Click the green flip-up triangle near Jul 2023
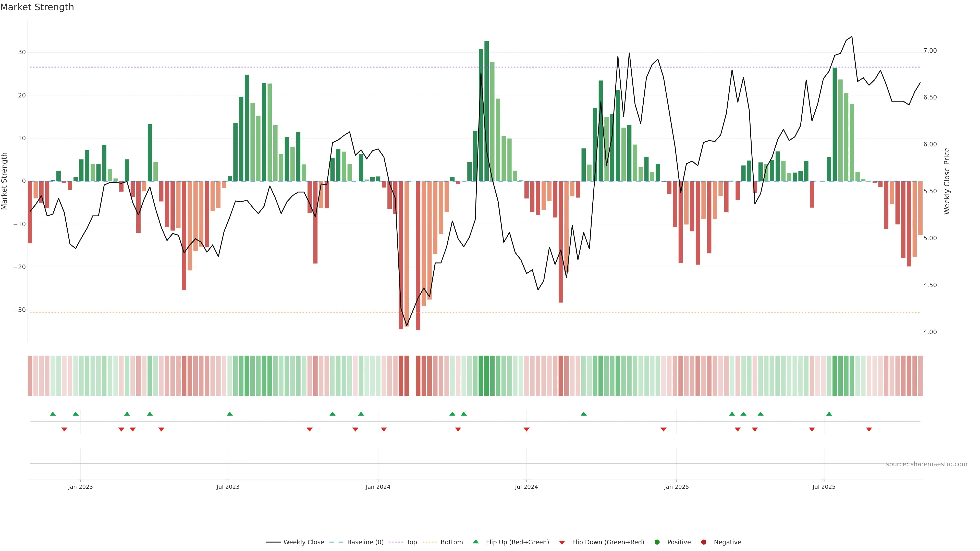The image size is (980, 551). [229, 414]
